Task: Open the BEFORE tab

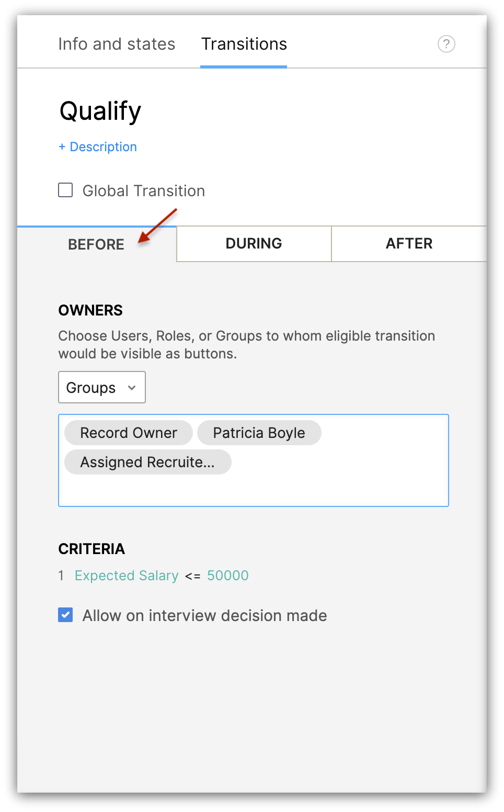Action: [96, 244]
